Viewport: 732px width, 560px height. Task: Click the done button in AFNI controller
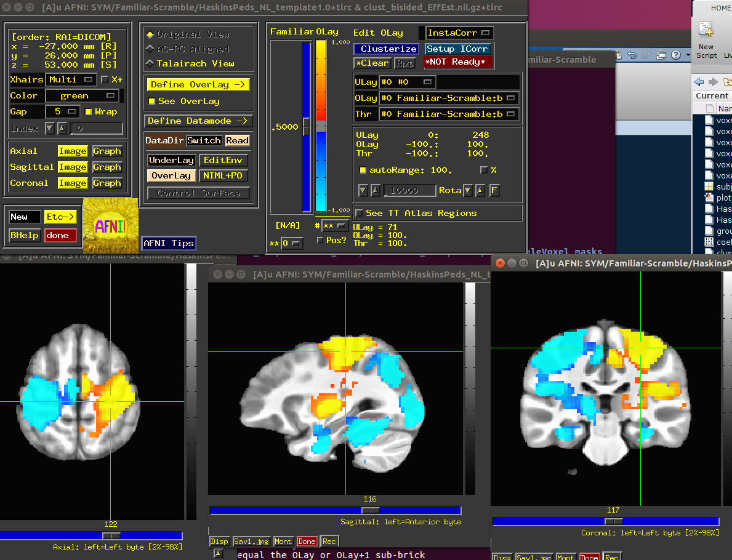[x=60, y=236]
